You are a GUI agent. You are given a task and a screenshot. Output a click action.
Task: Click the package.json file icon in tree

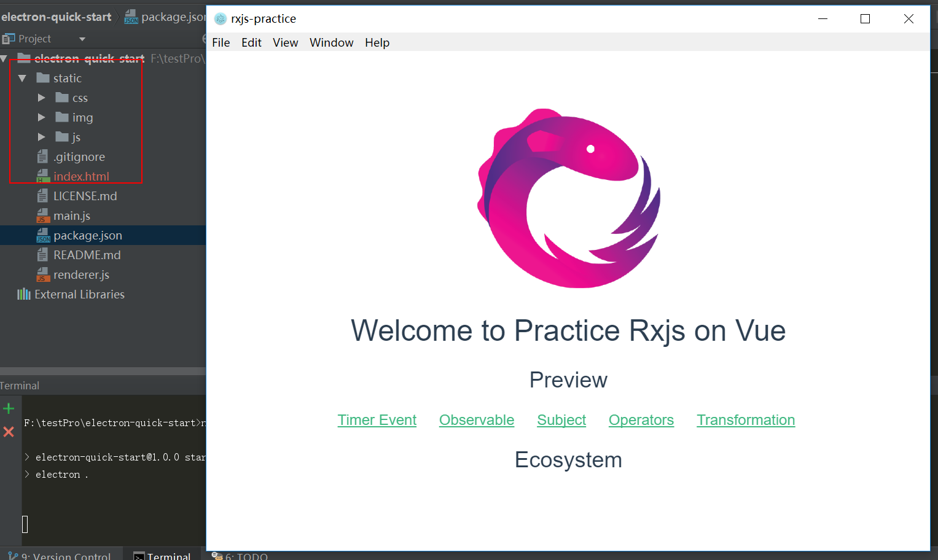[43, 235]
